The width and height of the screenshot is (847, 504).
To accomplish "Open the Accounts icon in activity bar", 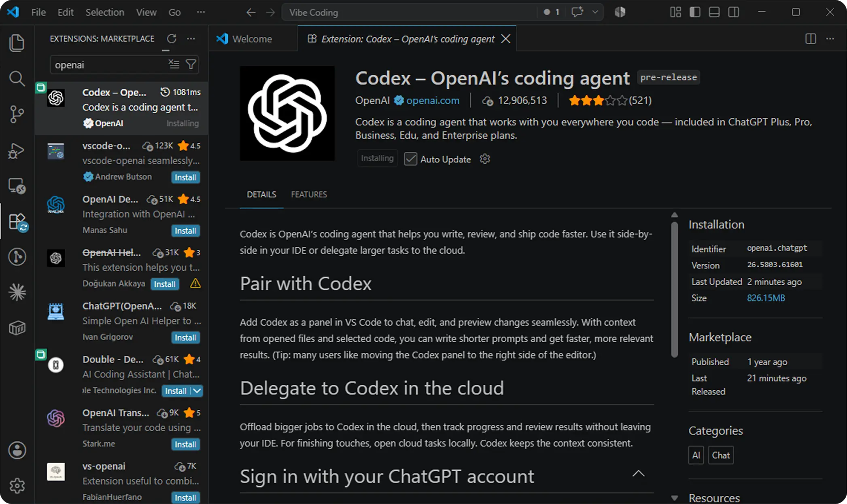I will click(17, 450).
